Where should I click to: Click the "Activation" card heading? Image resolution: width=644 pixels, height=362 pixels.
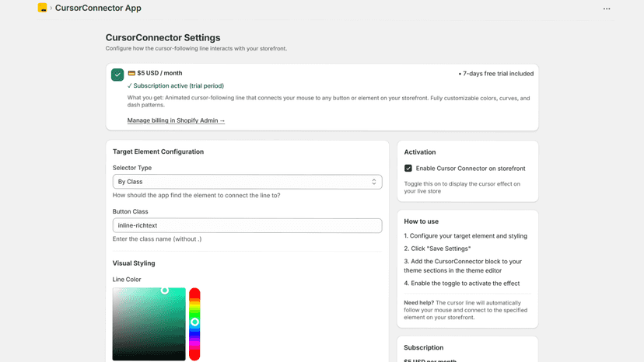point(420,151)
